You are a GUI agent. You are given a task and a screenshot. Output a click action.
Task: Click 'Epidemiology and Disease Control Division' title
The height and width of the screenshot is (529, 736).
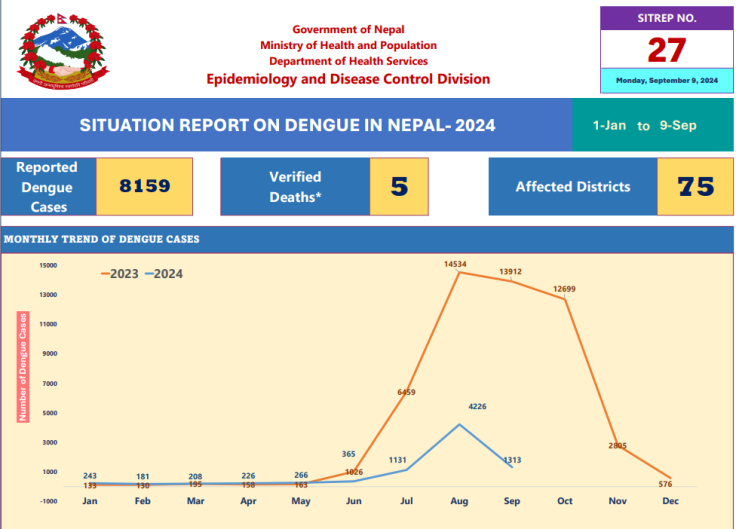click(x=348, y=79)
